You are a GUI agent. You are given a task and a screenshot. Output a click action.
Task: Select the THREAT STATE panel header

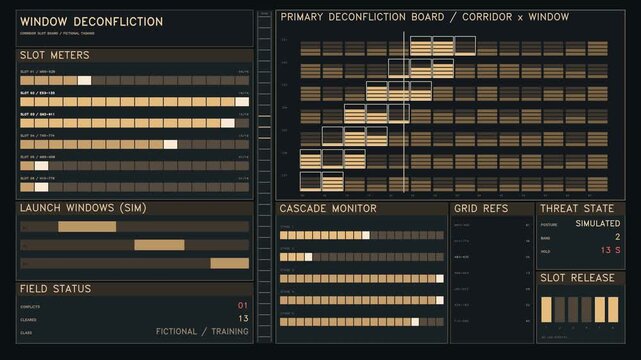581,208
